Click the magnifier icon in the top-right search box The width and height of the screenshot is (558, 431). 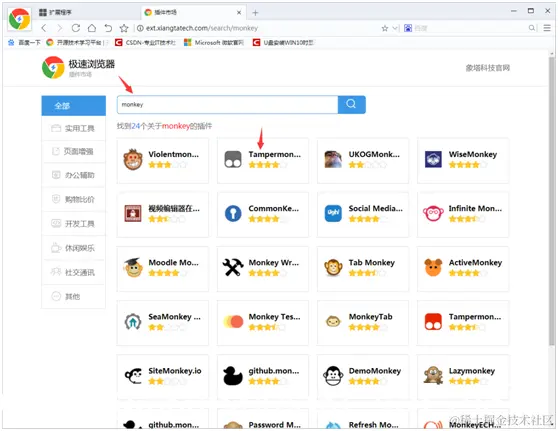(531, 28)
